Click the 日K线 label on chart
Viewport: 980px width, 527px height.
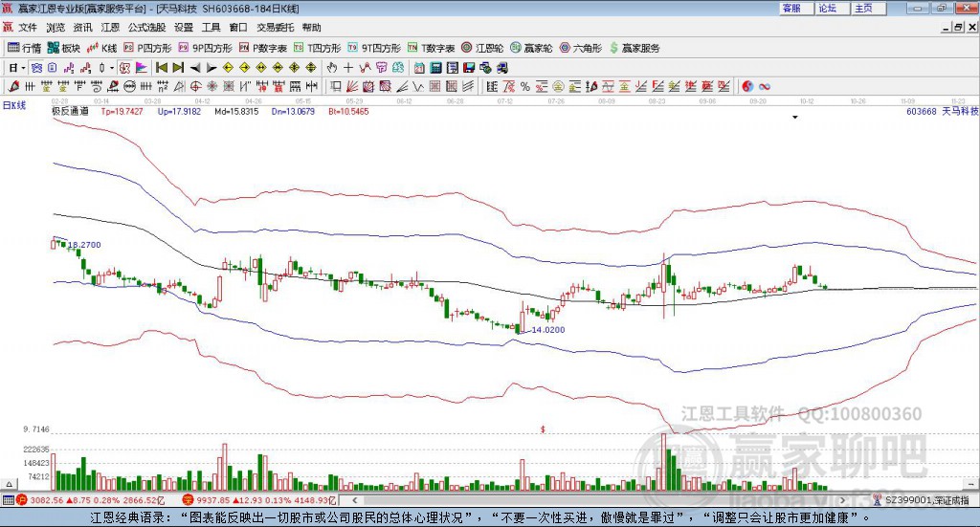(14, 105)
